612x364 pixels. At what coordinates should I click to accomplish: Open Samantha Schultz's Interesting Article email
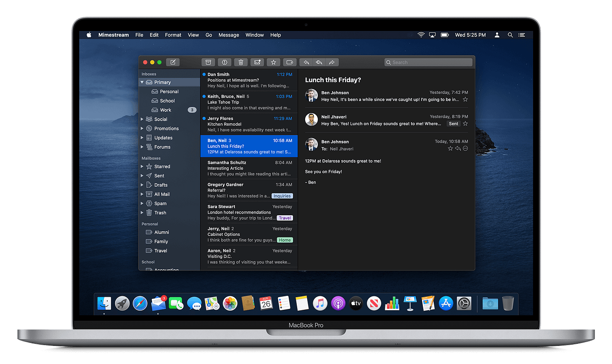point(249,168)
